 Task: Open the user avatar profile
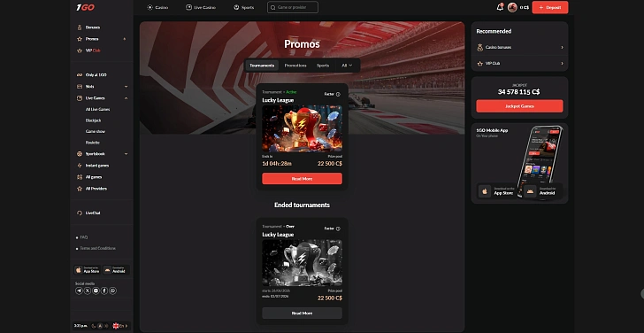(x=512, y=7)
